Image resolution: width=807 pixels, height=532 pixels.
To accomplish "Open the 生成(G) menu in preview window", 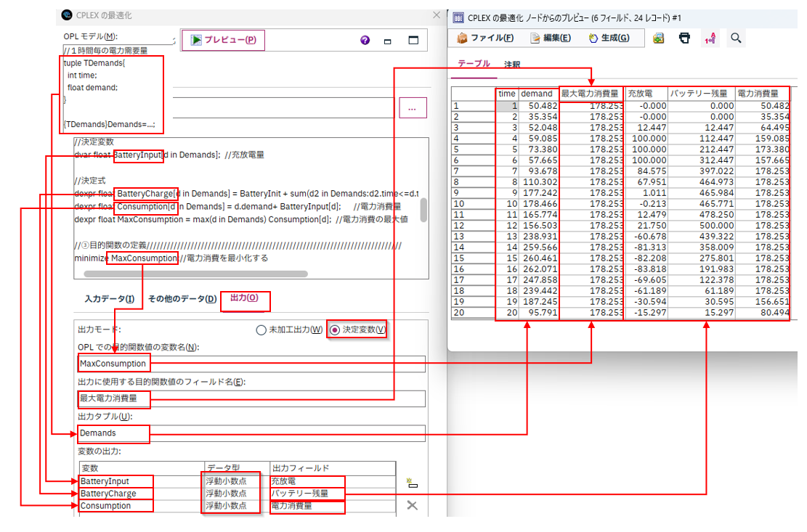I will pos(609,38).
